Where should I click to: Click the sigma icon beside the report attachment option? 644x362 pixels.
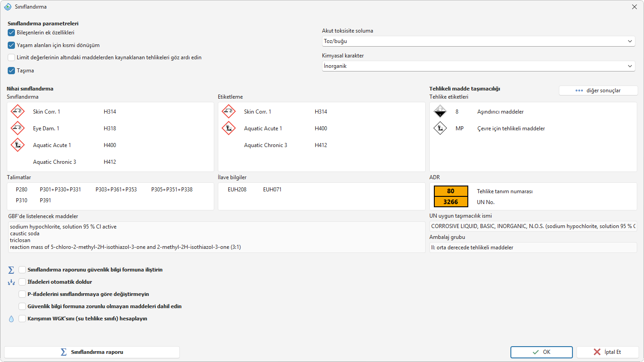click(11, 270)
